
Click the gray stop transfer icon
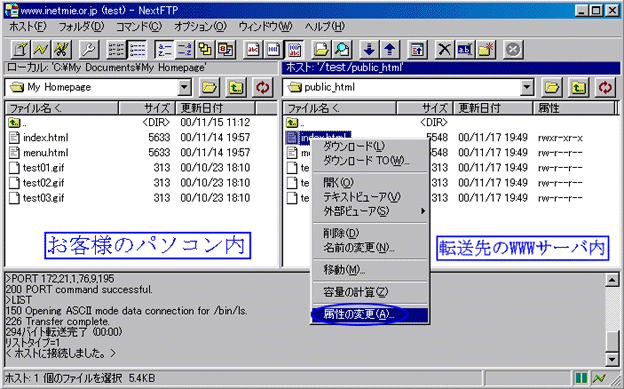[513, 50]
